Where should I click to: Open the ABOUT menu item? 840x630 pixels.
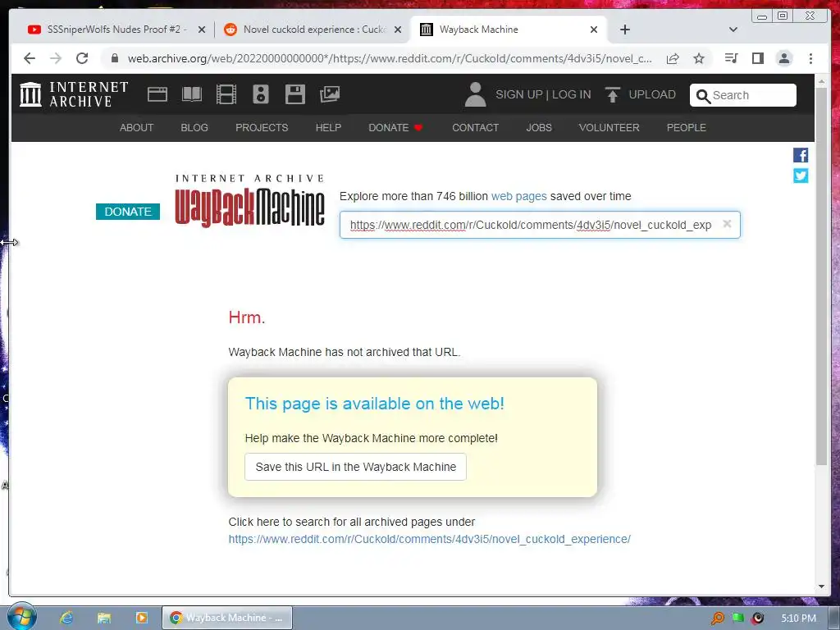pyautogui.click(x=137, y=127)
